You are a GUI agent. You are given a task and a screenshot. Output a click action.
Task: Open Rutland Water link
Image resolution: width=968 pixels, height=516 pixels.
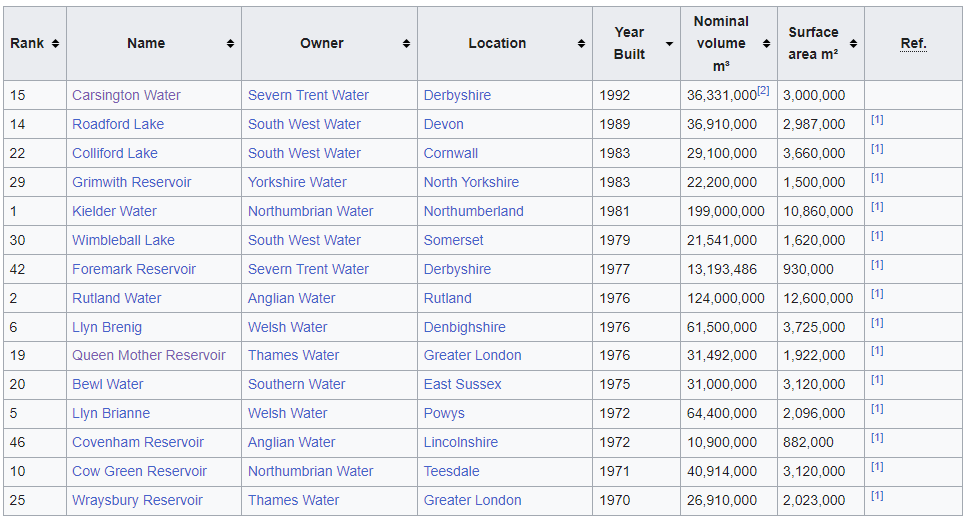pyautogui.click(x=117, y=298)
